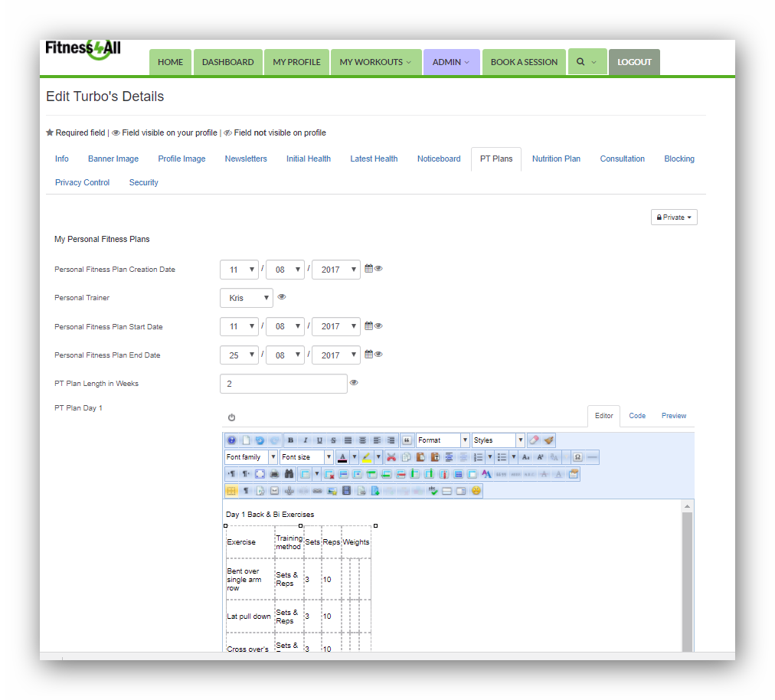Open the search magnifier menu
This screenshot has width=775, height=700.
587,62
